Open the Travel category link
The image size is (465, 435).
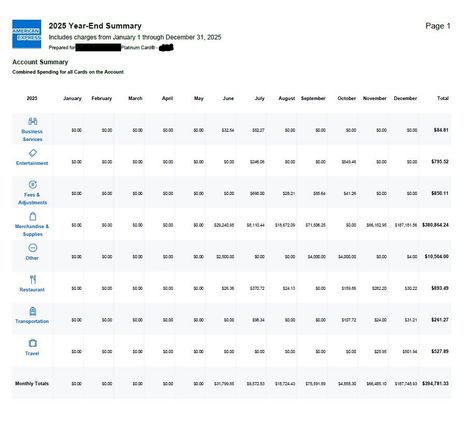(x=32, y=353)
